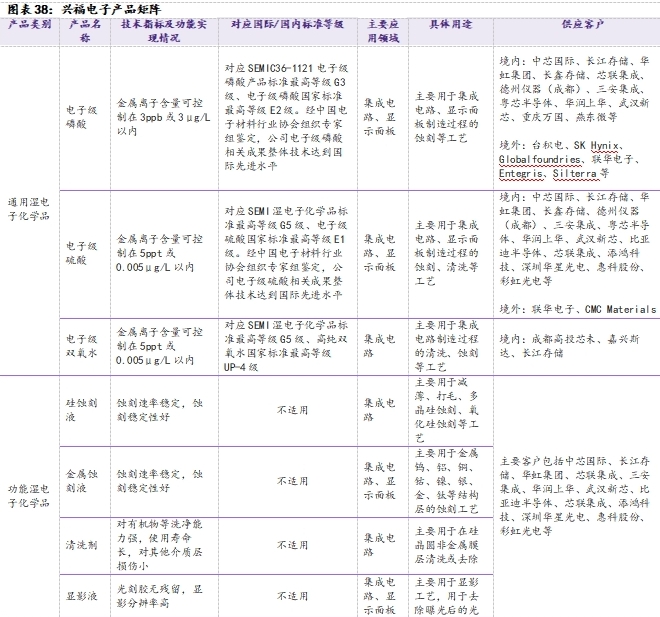
Task: Click the '具体用途' column header
Action: (450, 24)
